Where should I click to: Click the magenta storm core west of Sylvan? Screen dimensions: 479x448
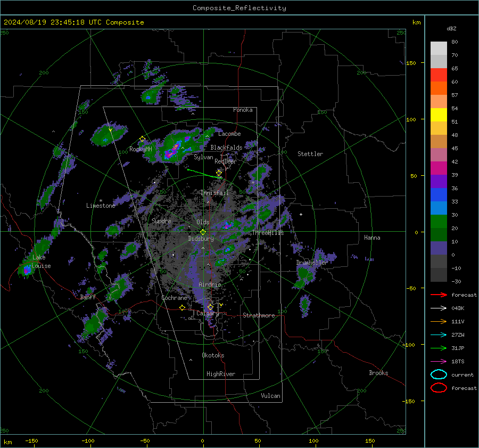click(x=173, y=150)
